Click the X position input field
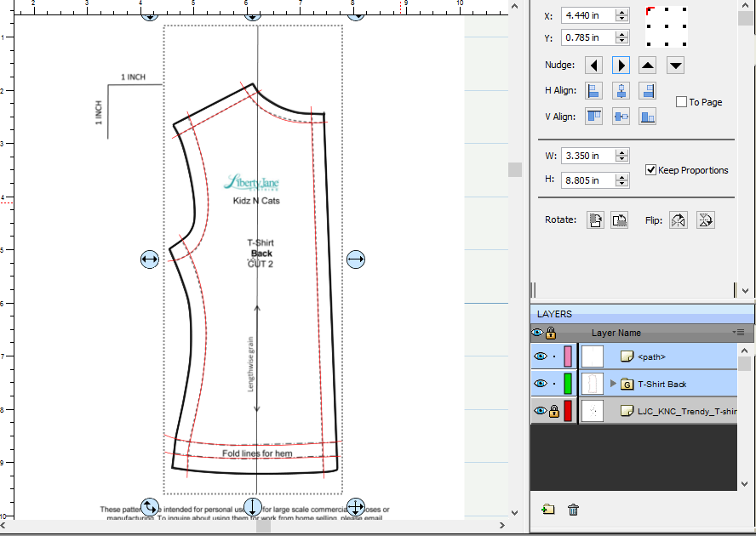 click(588, 15)
